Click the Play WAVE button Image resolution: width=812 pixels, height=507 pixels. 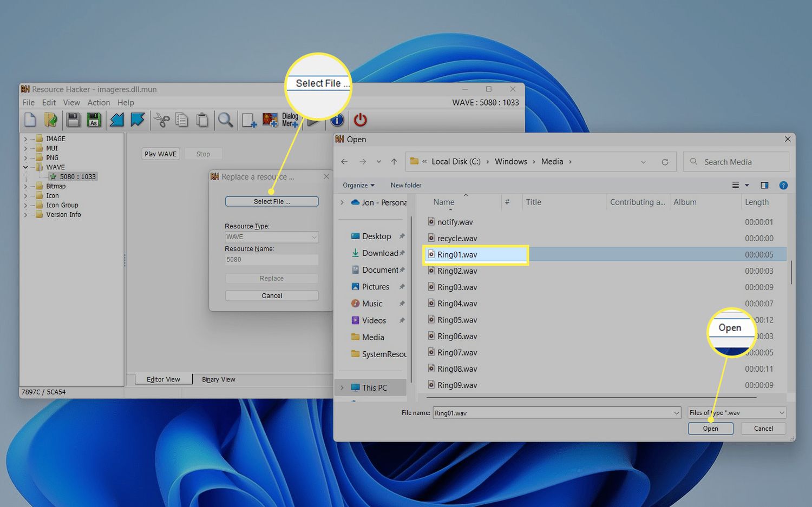161,154
